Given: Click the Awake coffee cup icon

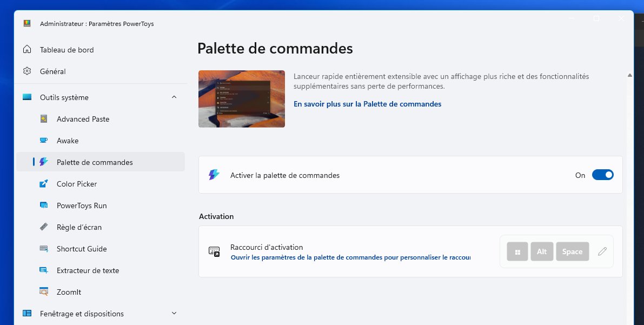Looking at the screenshot, I should [44, 141].
